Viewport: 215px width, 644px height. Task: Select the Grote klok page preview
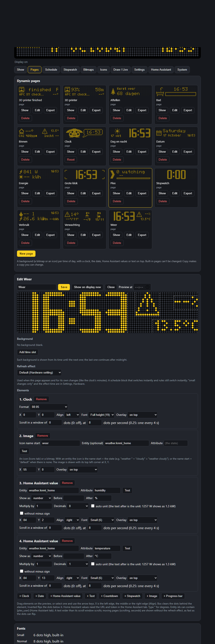coord(84,175)
